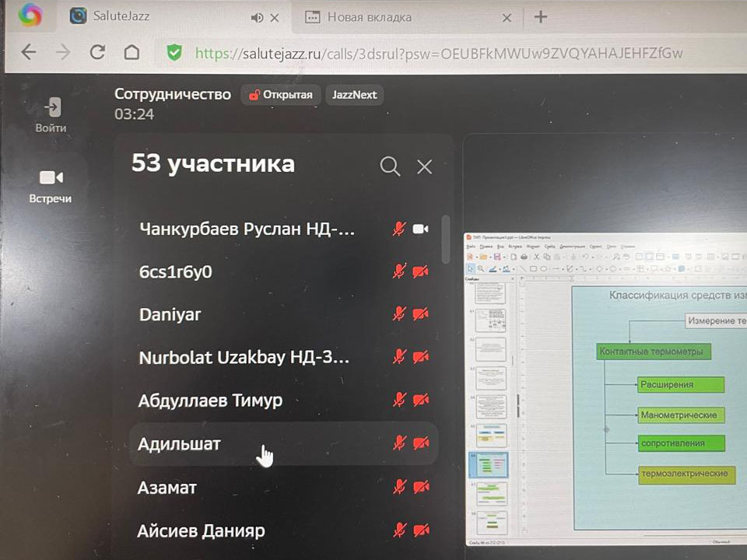
Task: Close the participants panel
Action: pyautogui.click(x=424, y=166)
